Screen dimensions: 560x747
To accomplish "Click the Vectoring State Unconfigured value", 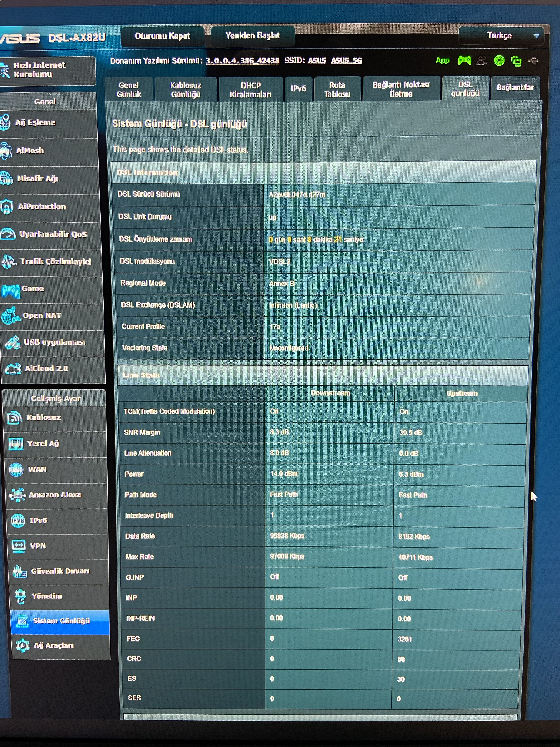I will (x=289, y=348).
